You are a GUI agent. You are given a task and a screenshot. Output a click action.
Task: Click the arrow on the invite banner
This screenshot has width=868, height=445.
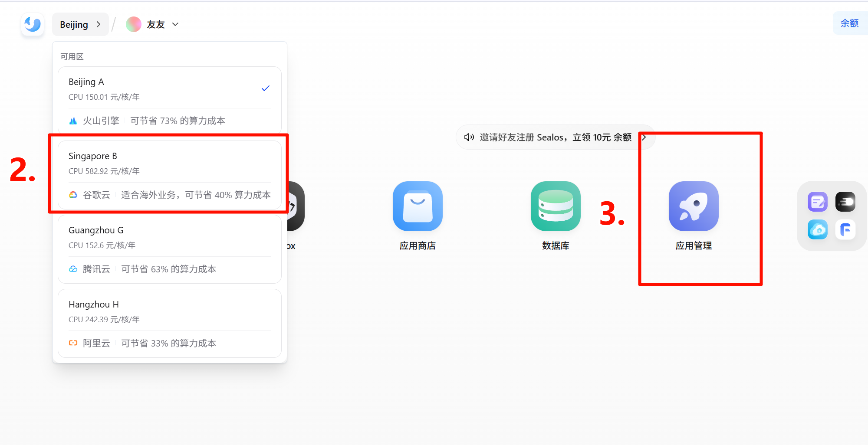(644, 137)
